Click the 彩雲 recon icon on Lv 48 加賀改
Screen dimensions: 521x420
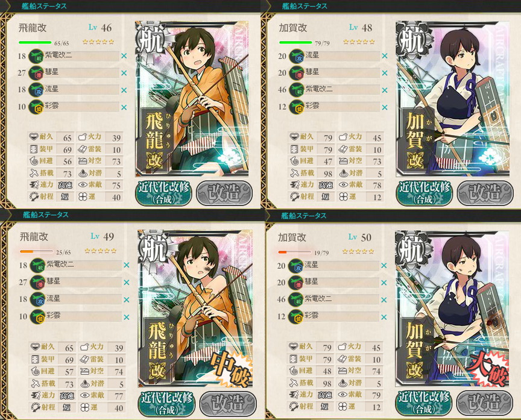(x=297, y=107)
